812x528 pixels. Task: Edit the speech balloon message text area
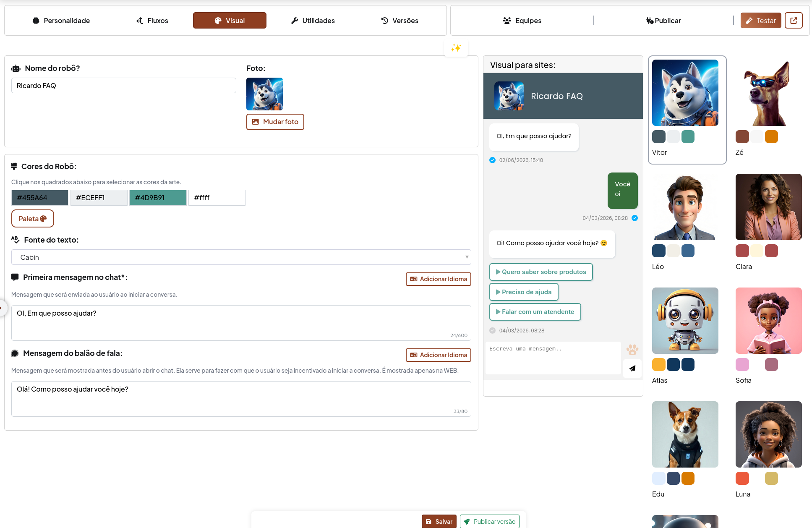tap(241, 399)
